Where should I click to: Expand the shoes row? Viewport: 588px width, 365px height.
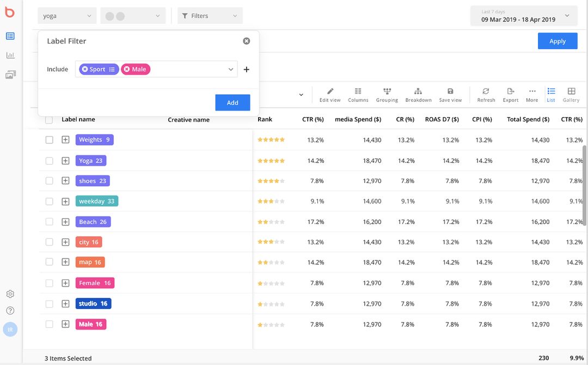pyautogui.click(x=66, y=181)
